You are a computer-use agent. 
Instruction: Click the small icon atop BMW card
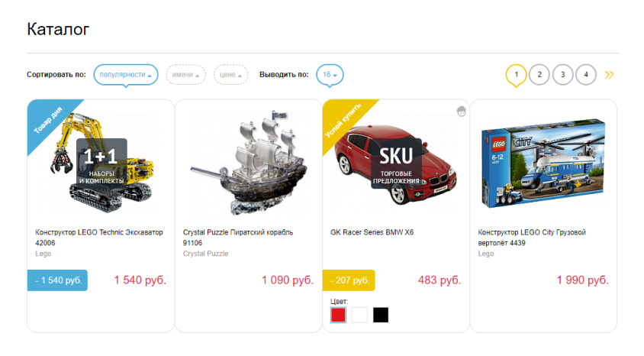click(461, 112)
